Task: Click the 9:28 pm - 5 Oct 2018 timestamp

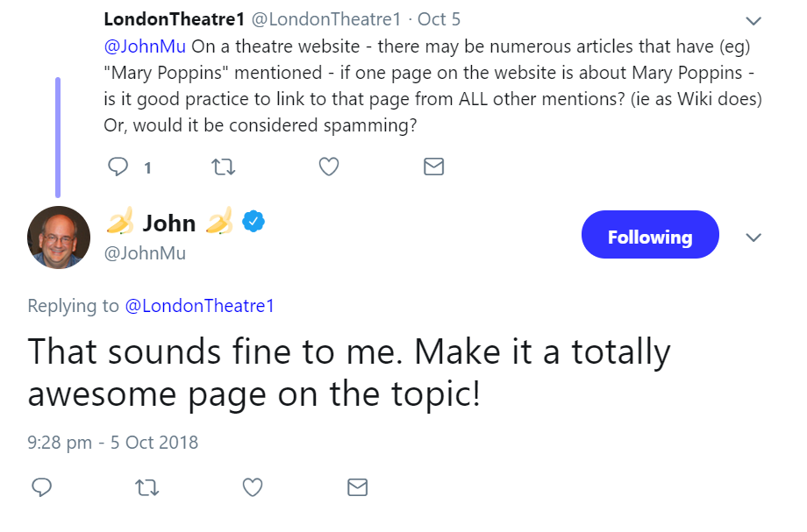Action: tap(113, 442)
